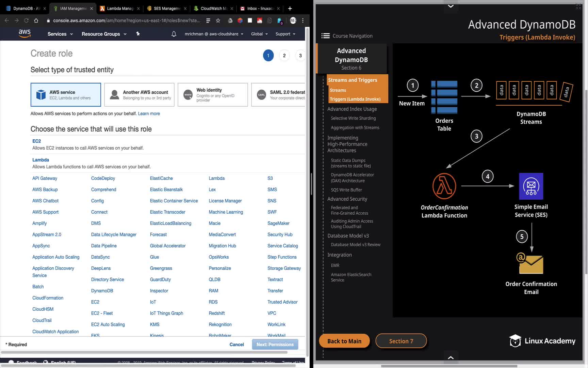
Task: Click the browser home icon
Action: pyautogui.click(x=36, y=20)
